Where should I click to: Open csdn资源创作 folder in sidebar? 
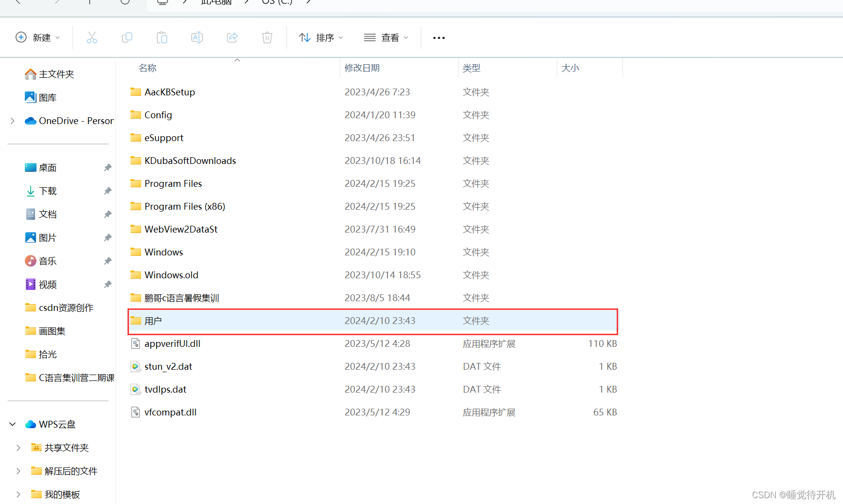(59, 307)
